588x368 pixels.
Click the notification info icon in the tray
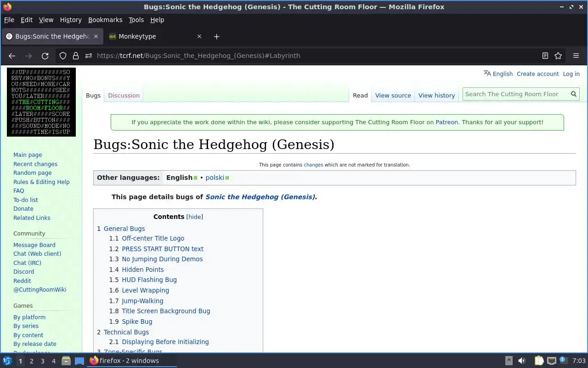[563, 361]
